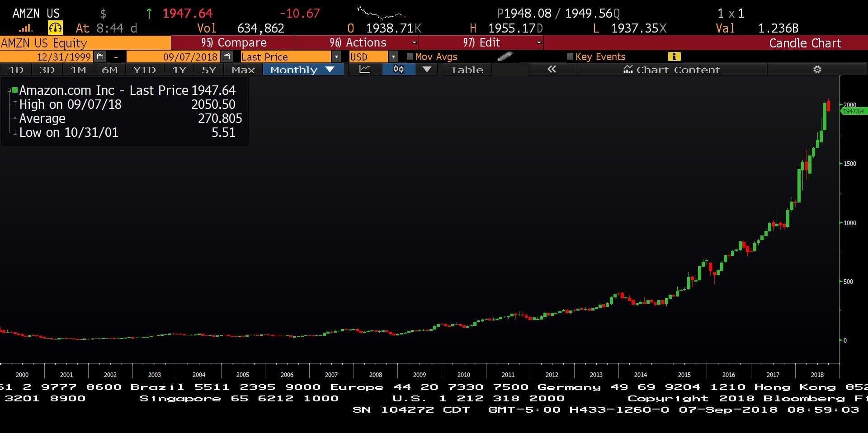Collapse the legend tree expander
Screen dimensions: 868x433
click(9, 90)
